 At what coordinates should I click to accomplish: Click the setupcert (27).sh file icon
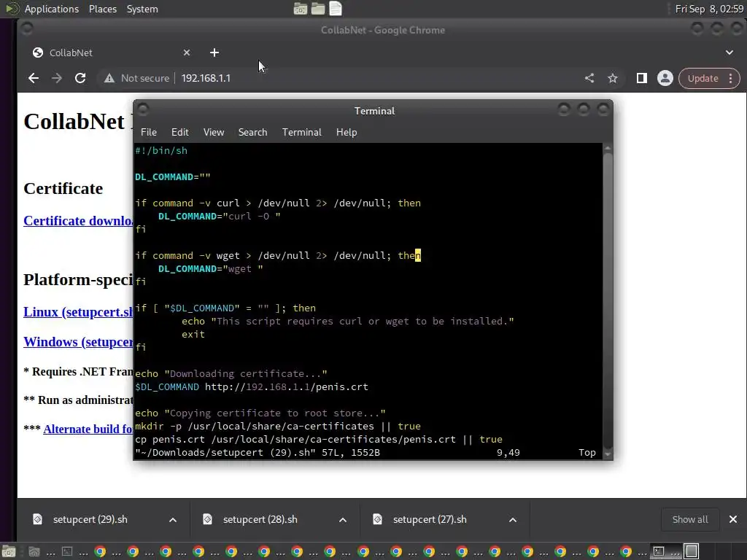tap(378, 519)
